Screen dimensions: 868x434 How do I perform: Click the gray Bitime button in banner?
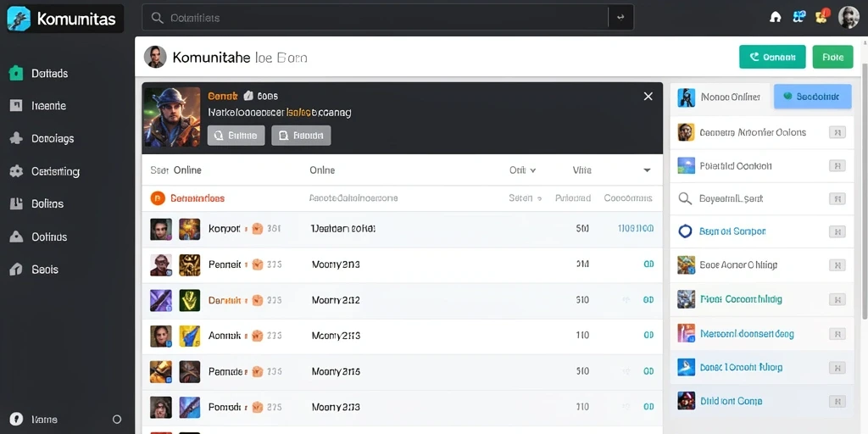coord(236,135)
